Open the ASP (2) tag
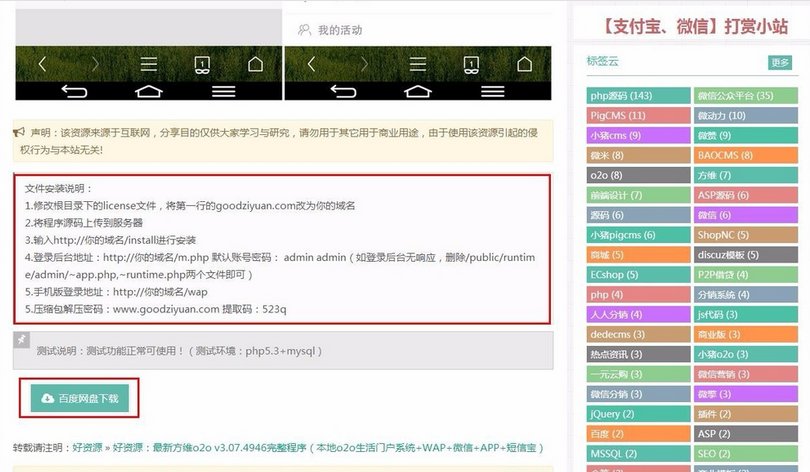This screenshot has height=472, width=810. click(746, 433)
